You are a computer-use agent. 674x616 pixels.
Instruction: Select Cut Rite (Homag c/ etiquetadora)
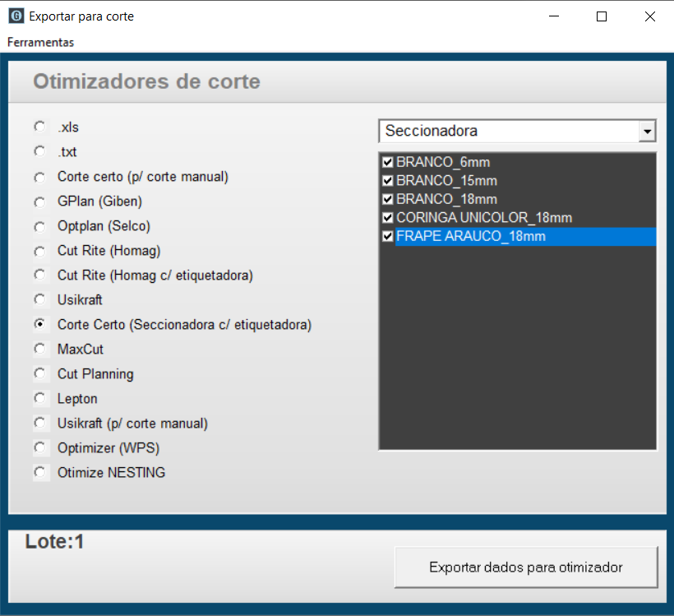[40, 275]
